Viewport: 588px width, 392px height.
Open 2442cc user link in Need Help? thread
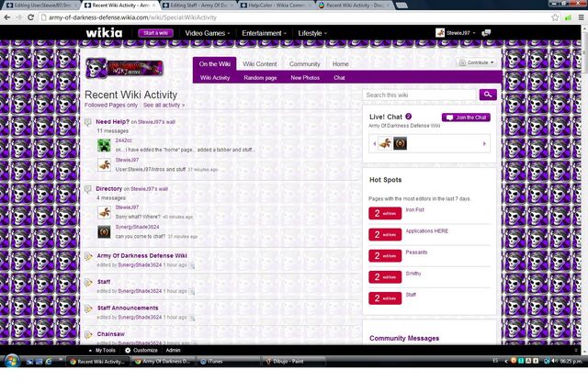124,140
